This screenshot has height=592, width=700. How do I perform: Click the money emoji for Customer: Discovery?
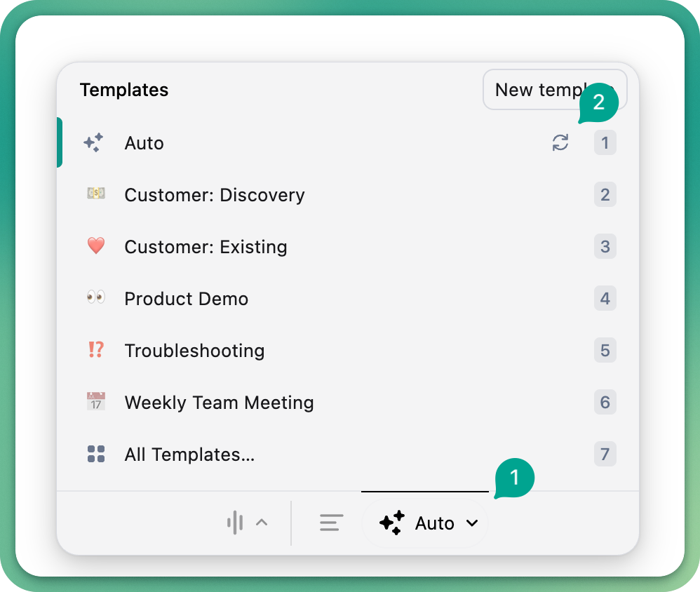pos(95,194)
